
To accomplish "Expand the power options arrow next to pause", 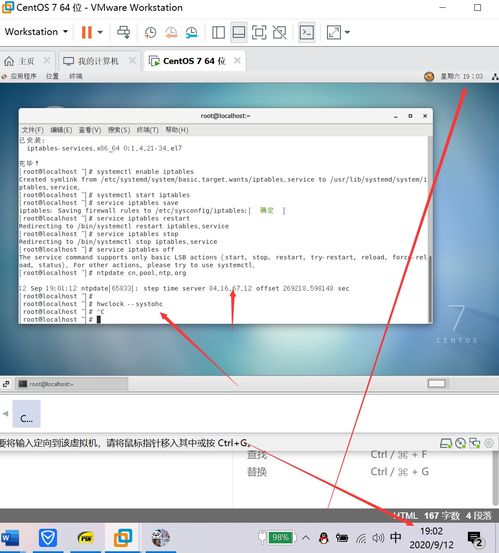I will pyautogui.click(x=100, y=32).
